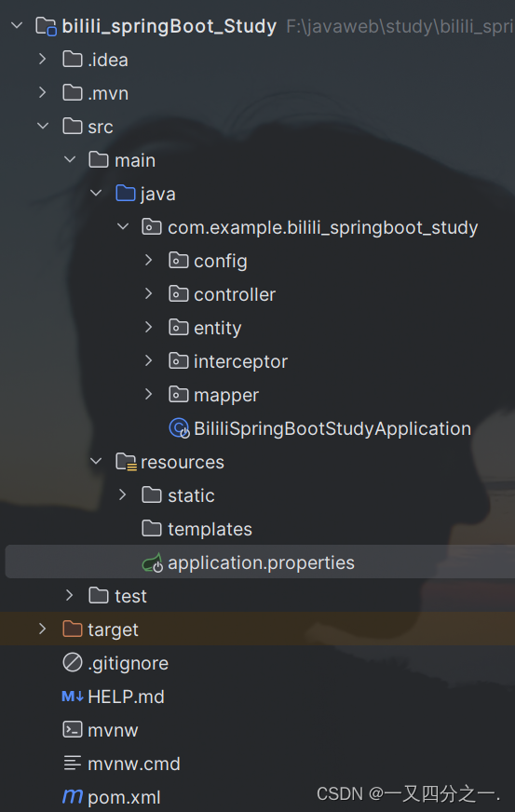This screenshot has width=515, height=812.
Task: Collapse the com.example.bilili_springboot_study package chevron
Action: [x=123, y=226]
